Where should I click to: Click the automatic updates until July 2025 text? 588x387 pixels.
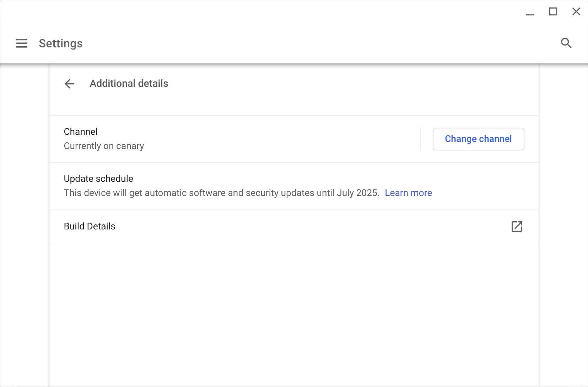point(221,193)
